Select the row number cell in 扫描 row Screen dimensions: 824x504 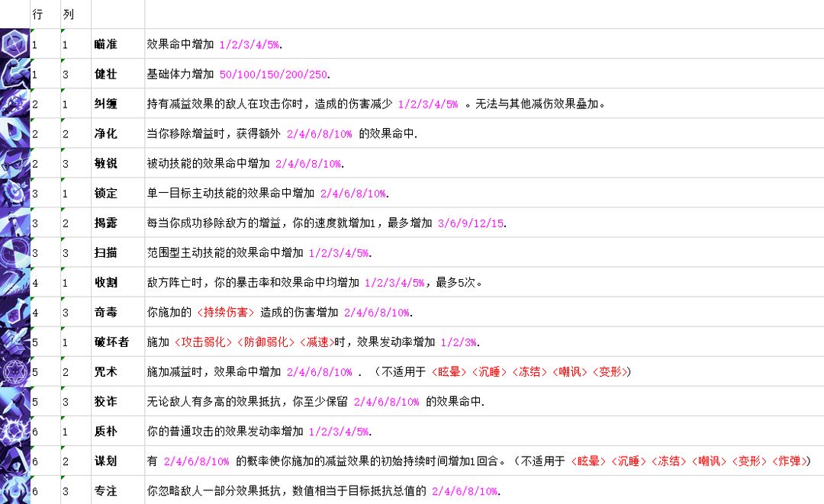point(45,252)
